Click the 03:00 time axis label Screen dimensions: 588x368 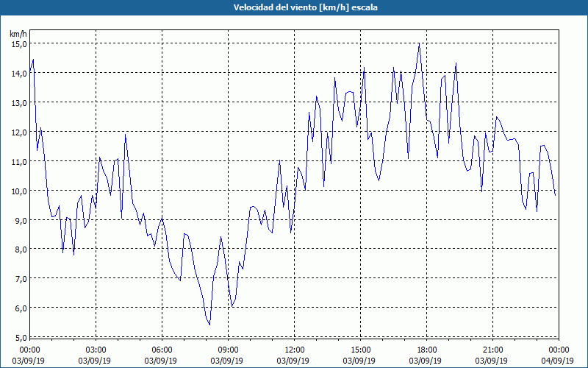point(96,350)
